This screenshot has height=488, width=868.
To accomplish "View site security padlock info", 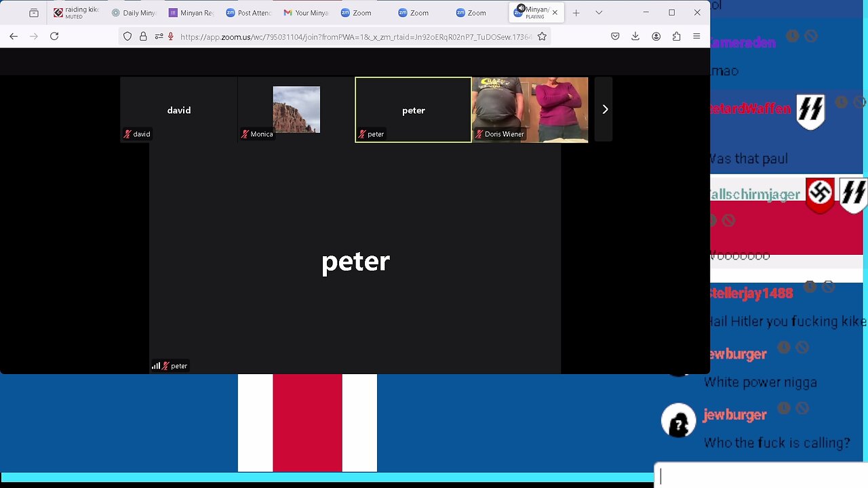I will pyautogui.click(x=143, y=37).
